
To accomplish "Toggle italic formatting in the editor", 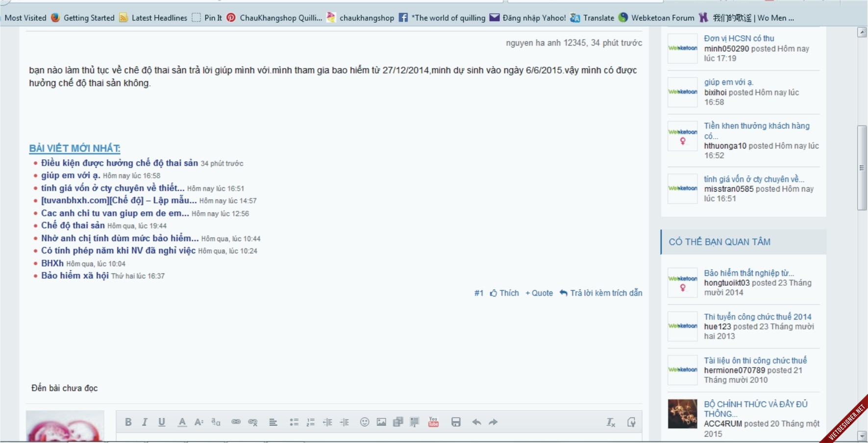I will pyautogui.click(x=145, y=421).
